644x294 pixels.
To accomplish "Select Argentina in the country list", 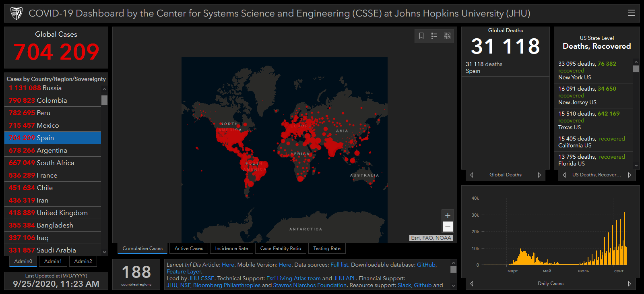I will (x=53, y=150).
